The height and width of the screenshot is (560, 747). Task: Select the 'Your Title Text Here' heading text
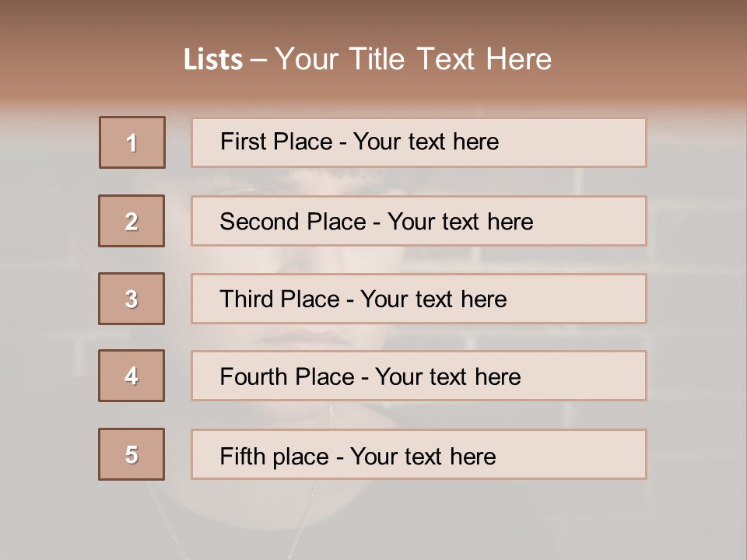point(413,59)
